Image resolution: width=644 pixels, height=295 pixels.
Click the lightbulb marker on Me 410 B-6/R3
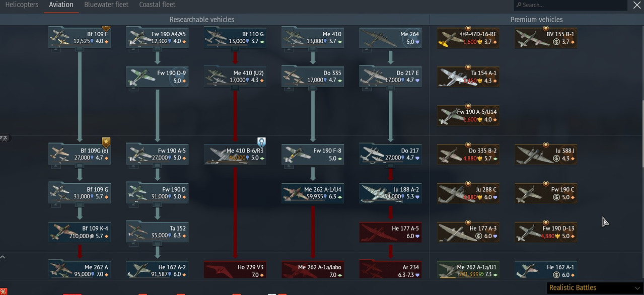click(x=261, y=142)
